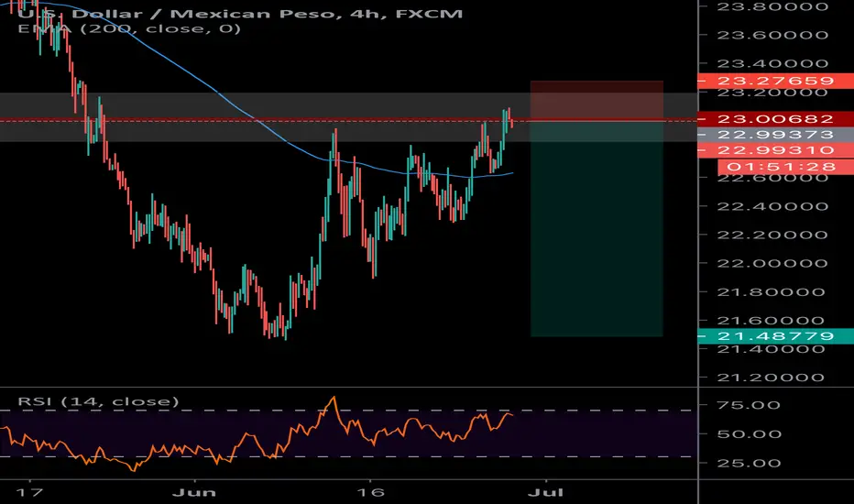Click the RSI 50.00 scale label

pyautogui.click(x=749, y=434)
